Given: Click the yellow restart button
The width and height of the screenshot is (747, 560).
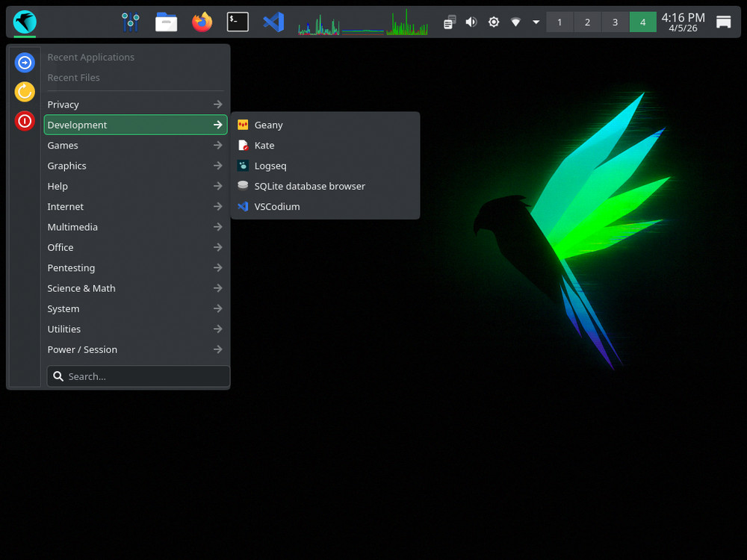Looking at the screenshot, I should coord(25,92).
